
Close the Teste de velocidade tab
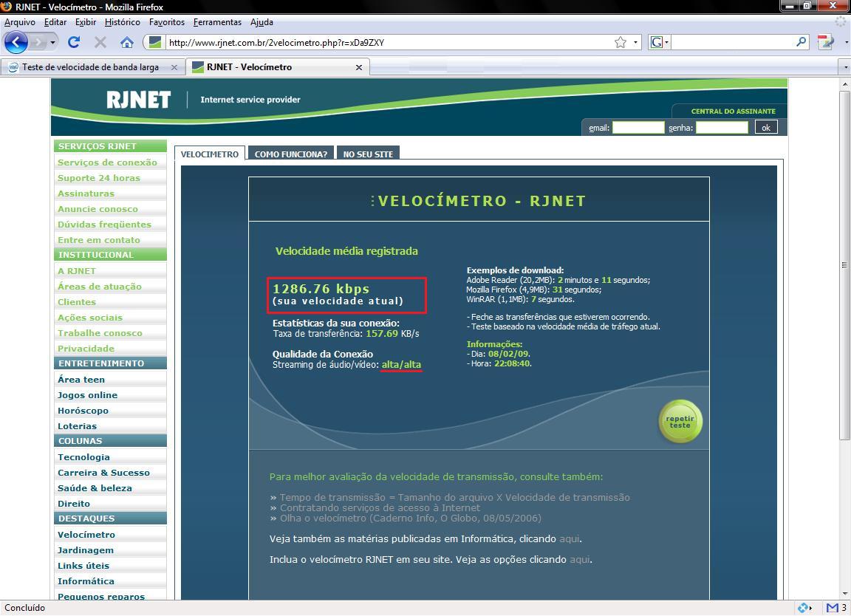[174, 67]
